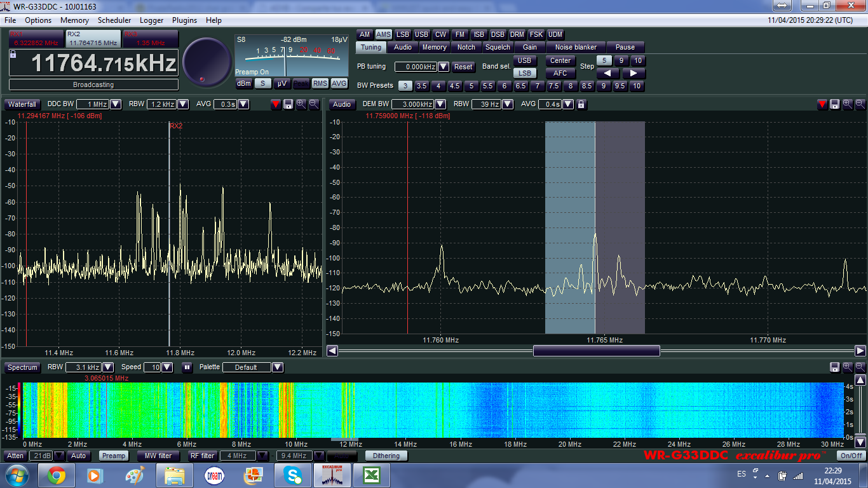The height and width of the screenshot is (488, 868).
Task: Click the save icon in the DDC spectrum panel
Action: coord(288,104)
